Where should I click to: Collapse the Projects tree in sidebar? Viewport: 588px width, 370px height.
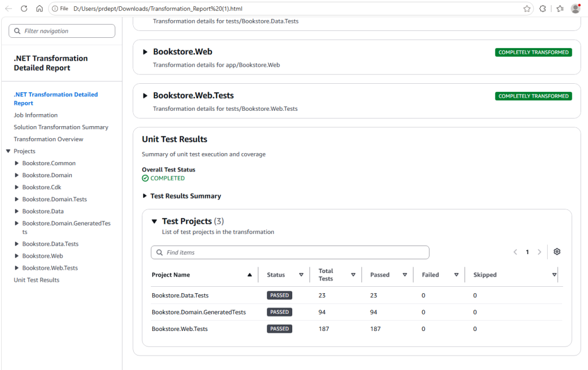coord(8,151)
